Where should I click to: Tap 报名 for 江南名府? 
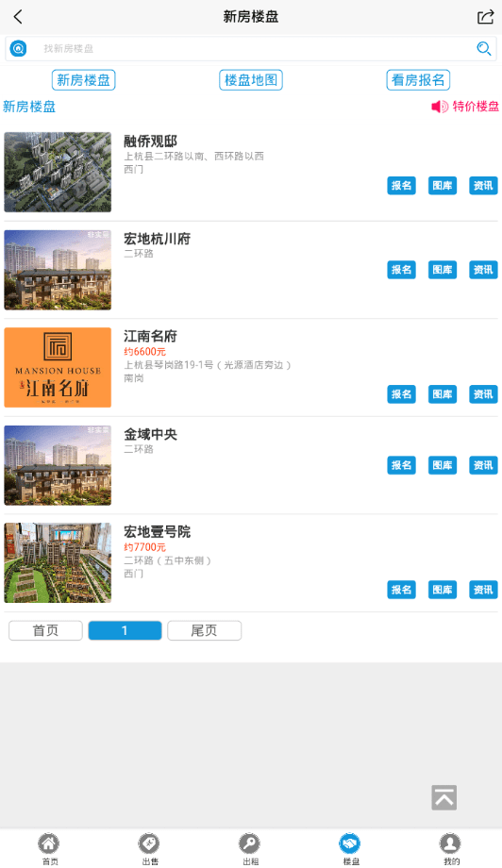click(401, 394)
